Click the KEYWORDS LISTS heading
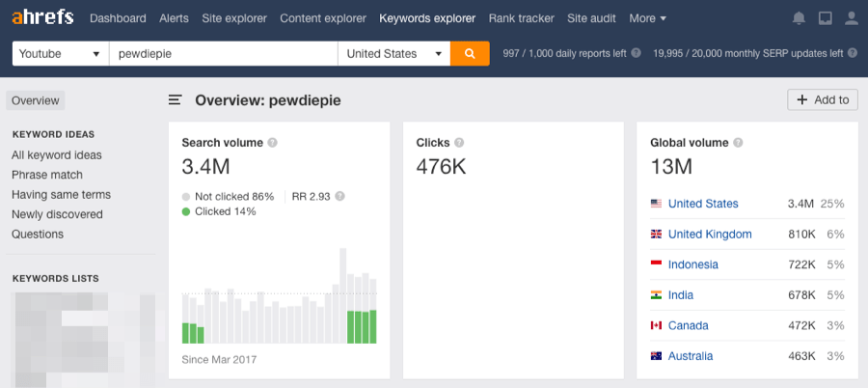This screenshot has width=868, height=388. 55,278
